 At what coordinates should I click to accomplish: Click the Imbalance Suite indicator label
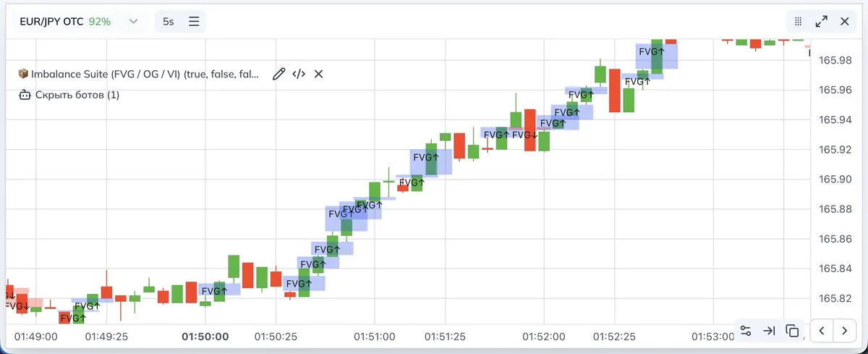click(x=145, y=74)
